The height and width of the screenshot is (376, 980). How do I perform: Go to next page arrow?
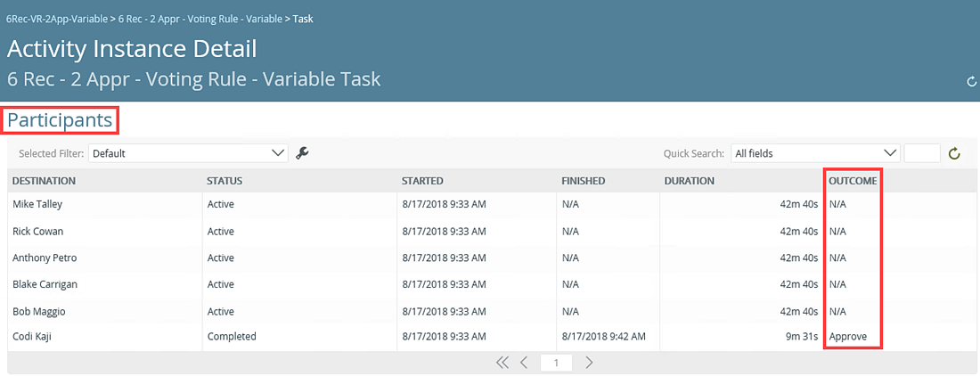point(589,363)
